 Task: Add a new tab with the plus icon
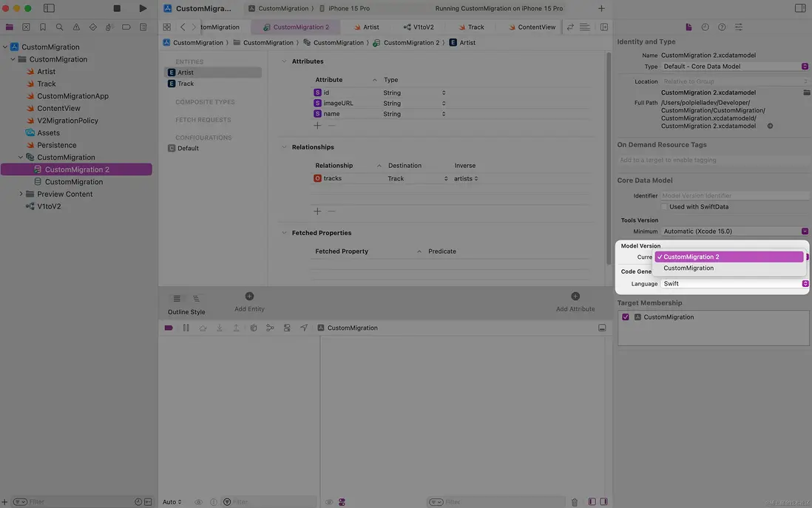pyautogui.click(x=601, y=8)
